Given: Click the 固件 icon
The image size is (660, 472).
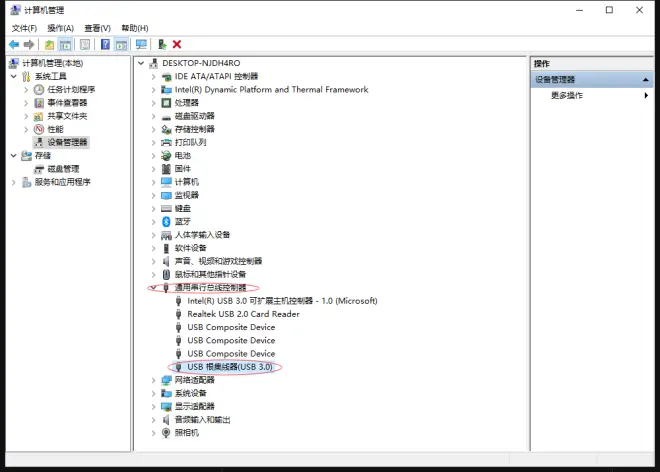Looking at the screenshot, I should (166, 169).
